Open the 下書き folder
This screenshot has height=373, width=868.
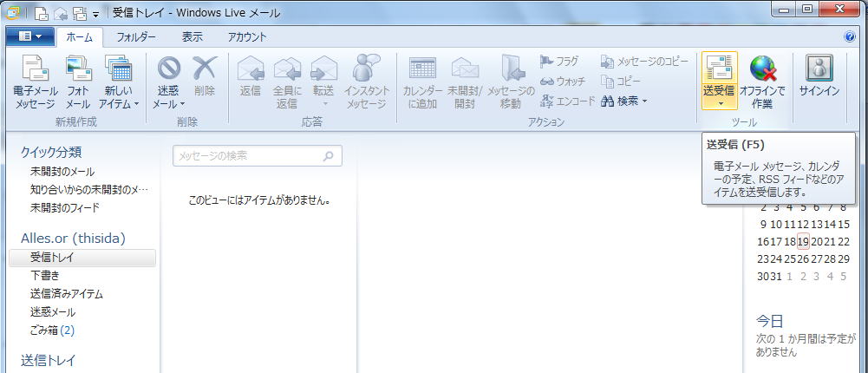(x=45, y=276)
